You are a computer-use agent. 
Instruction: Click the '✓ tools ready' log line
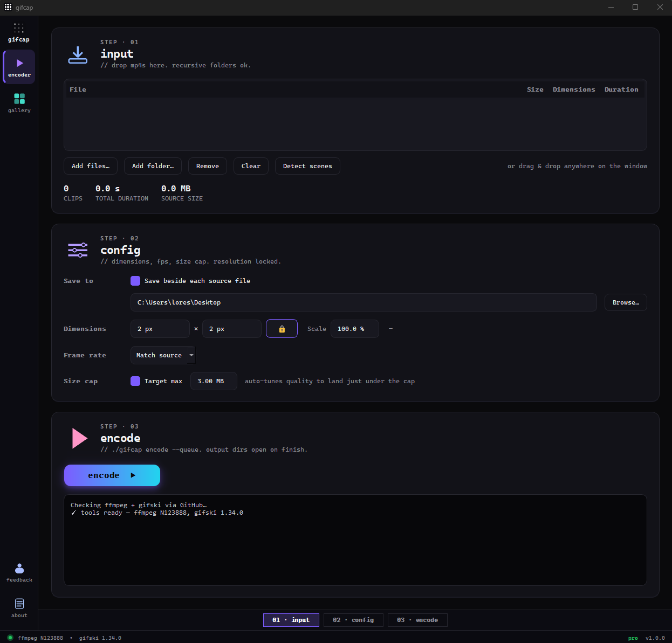point(157,513)
